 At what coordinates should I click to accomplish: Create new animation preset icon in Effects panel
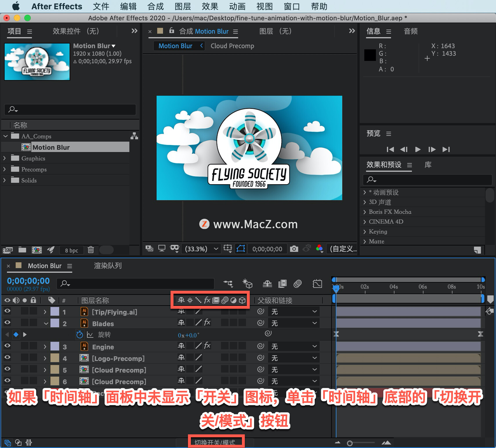477,250
